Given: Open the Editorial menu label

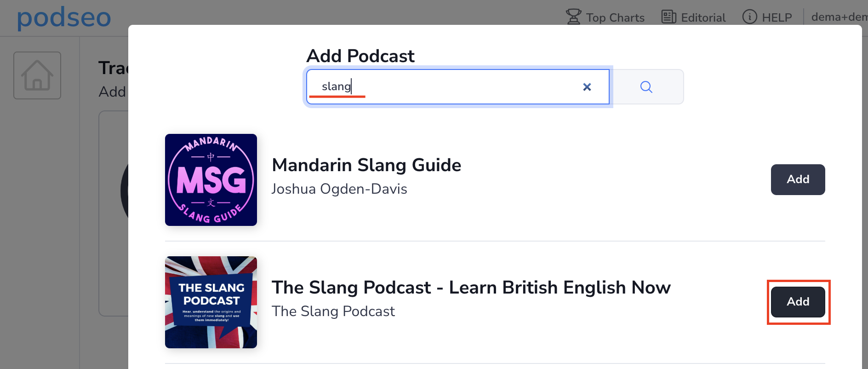Looking at the screenshot, I should click(x=703, y=18).
